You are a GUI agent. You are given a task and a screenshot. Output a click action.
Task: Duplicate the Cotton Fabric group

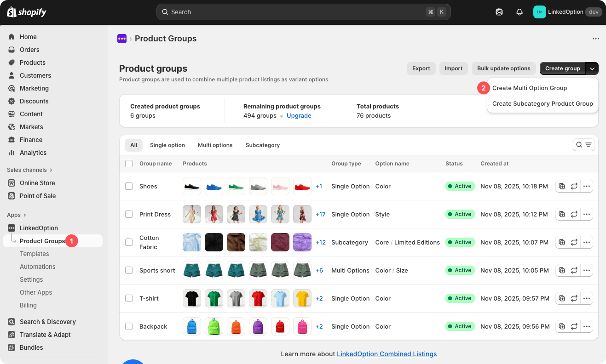(562, 242)
